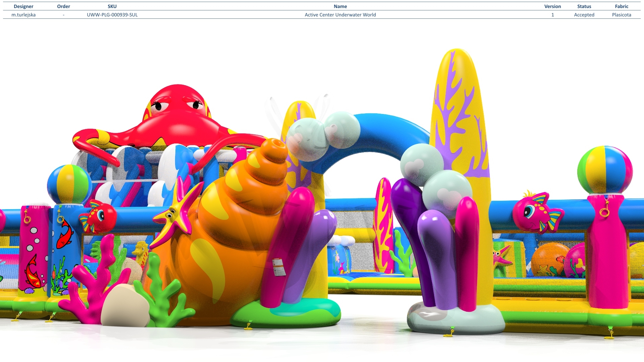The image size is (644, 362).
Task: Select SKU UWW-PLG-000939-SUL
Action: point(112,15)
